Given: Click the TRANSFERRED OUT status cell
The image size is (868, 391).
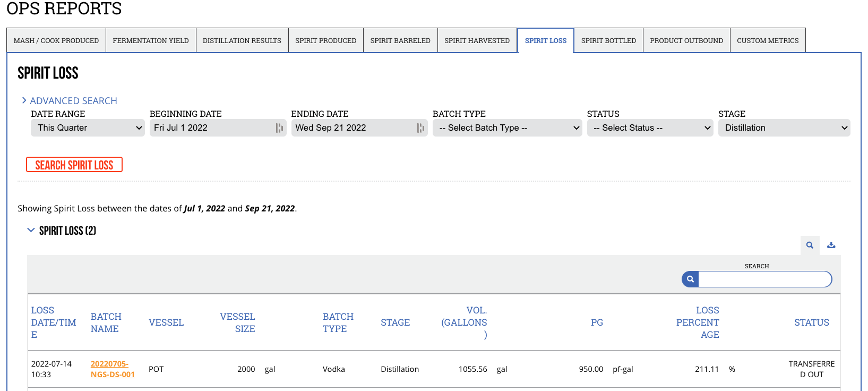Looking at the screenshot, I should 812,369.
